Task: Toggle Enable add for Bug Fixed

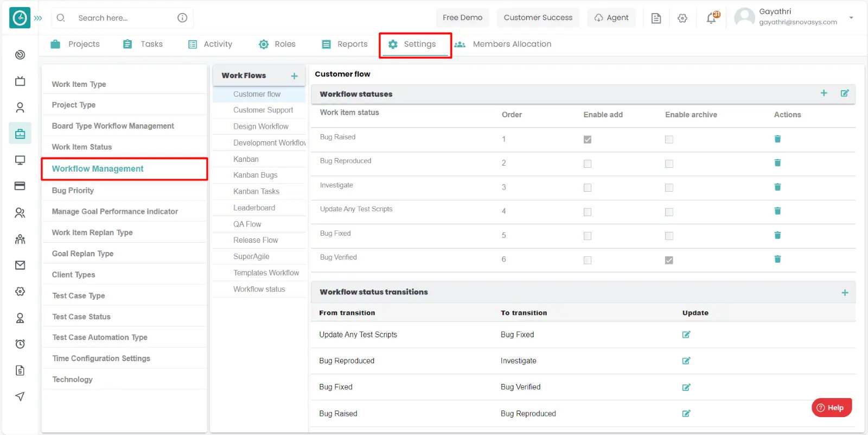Action: [588, 236]
